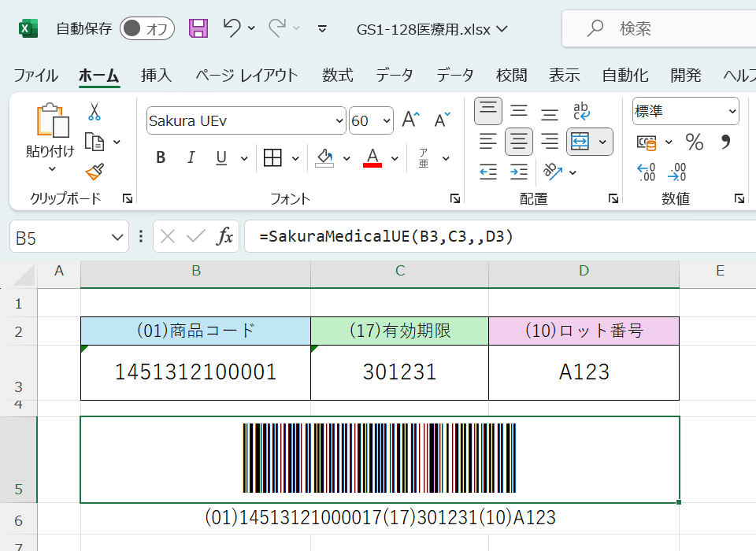Toggle middle vertical alignment
The height and width of the screenshot is (551, 756).
(x=519, y=111)
